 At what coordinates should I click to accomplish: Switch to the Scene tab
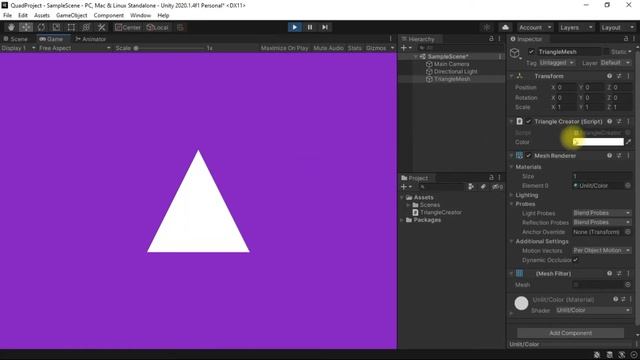(16, 39)
